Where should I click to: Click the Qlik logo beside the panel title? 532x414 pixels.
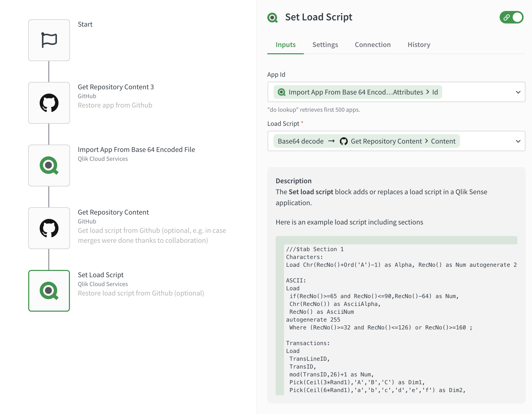[x=273, y=17]
